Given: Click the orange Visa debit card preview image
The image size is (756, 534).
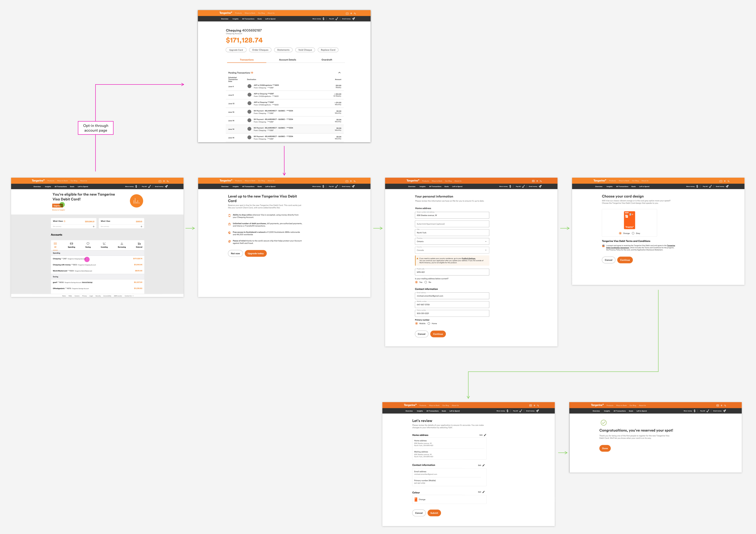Looking at the screenshot, I should [629, 220].
